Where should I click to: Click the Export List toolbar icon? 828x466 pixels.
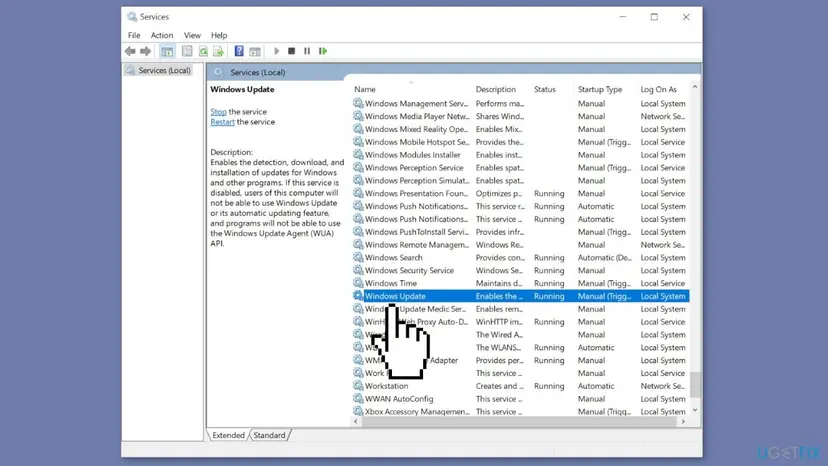pyautogui.click(x=218, y=51)
